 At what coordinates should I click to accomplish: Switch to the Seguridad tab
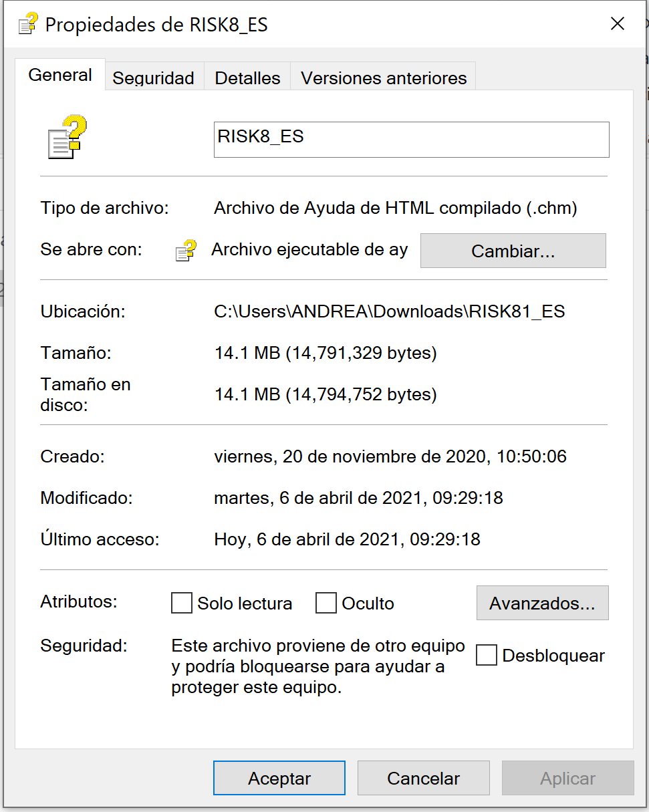pos(153,78)
